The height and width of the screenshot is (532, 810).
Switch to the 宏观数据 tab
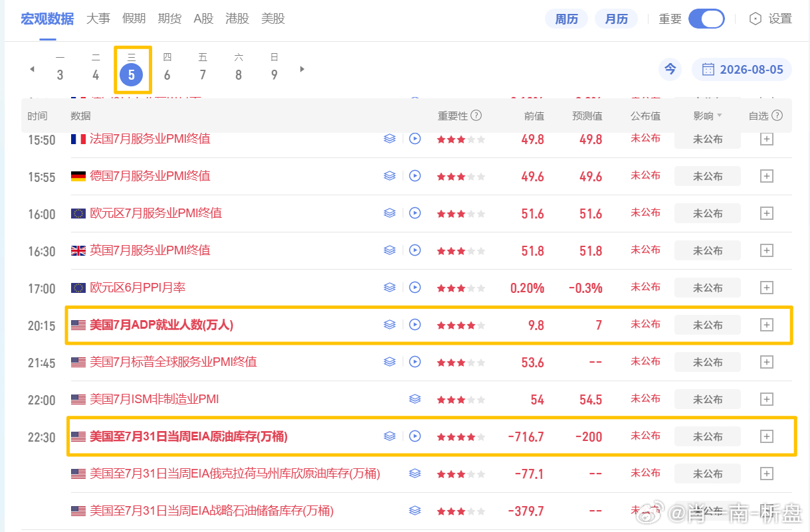pyautogui.click(x=47, y=19)
